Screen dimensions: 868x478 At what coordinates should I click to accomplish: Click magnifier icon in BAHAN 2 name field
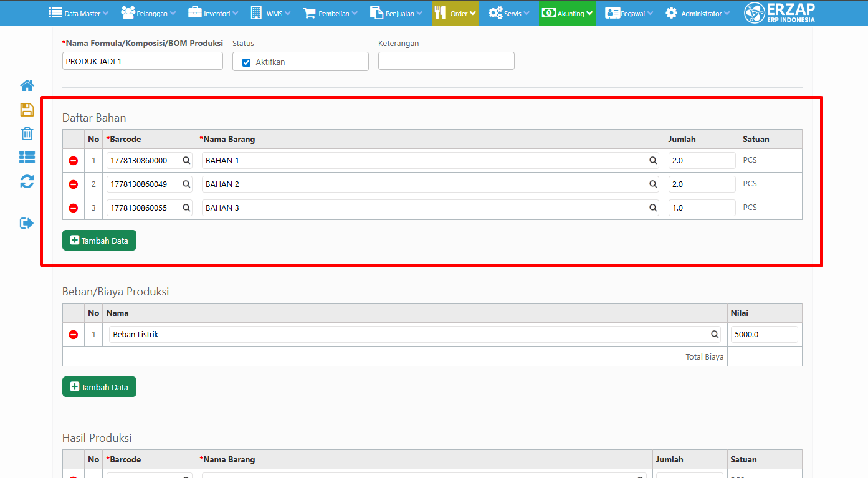653,184
